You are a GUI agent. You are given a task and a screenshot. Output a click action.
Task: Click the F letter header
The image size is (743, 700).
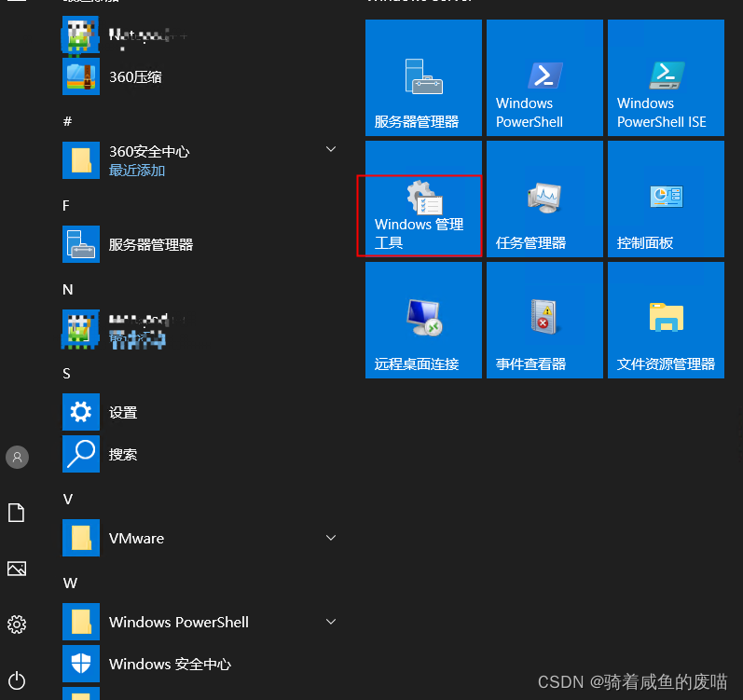point(66,205)
